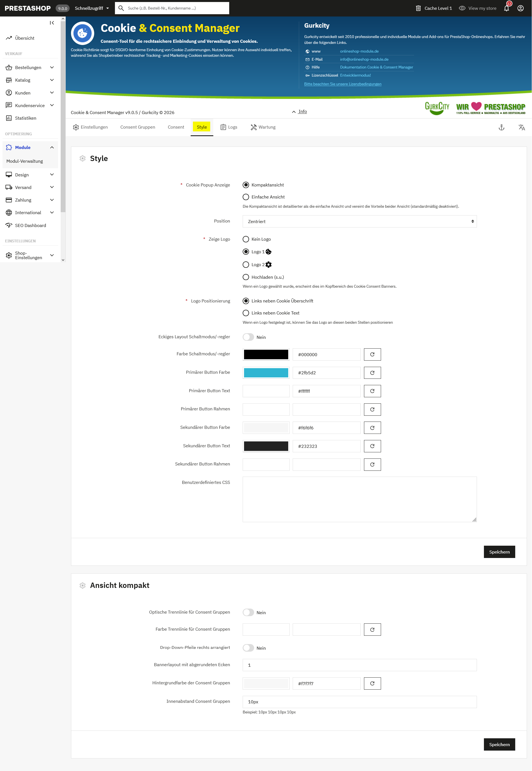Open the user account profile icon
The image size is (532, 771).
point(520,8)
